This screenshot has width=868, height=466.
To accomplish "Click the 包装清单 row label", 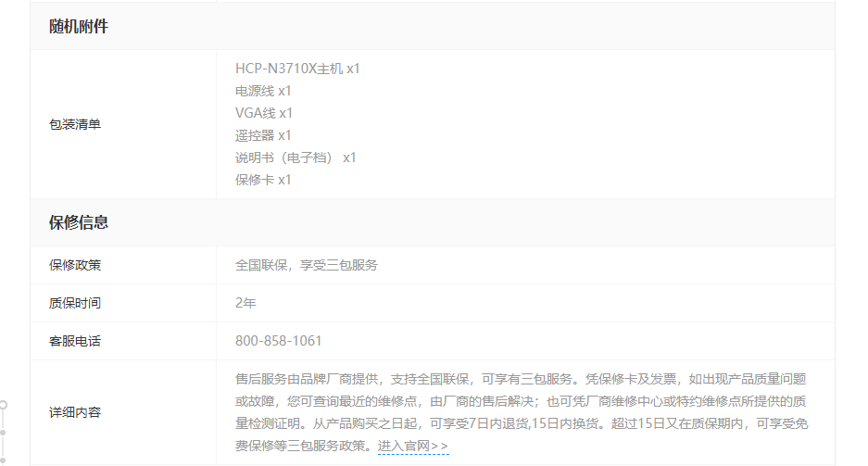I will tap(75, 124).
